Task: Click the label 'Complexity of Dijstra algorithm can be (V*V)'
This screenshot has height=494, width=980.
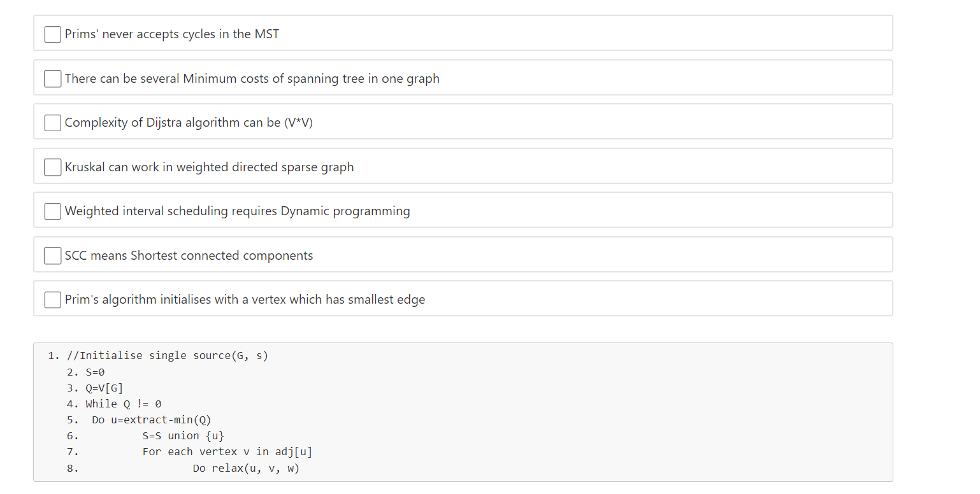Action: click(189, 123)
